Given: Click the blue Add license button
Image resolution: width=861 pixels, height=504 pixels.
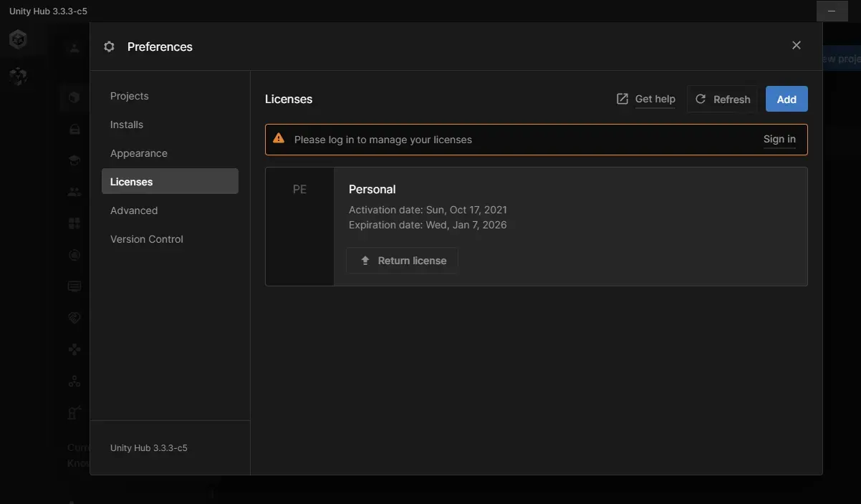Looking at the screenshot, I should coord(787,99).
